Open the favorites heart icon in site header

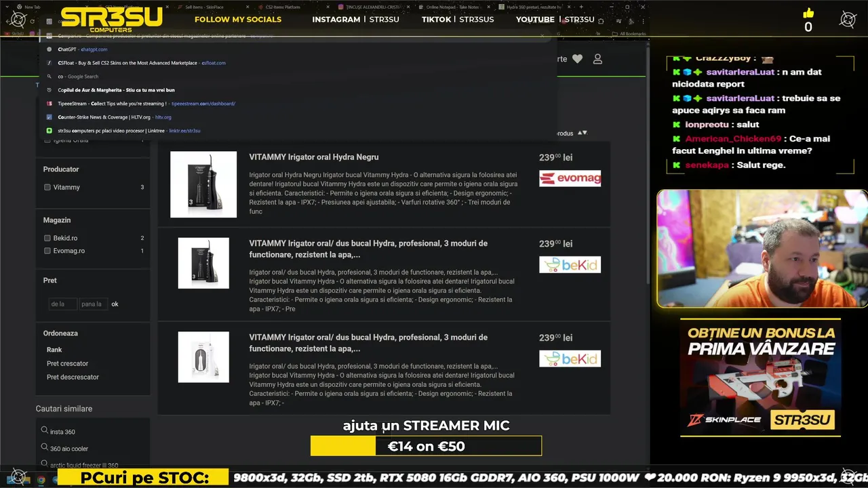point(577,59)
